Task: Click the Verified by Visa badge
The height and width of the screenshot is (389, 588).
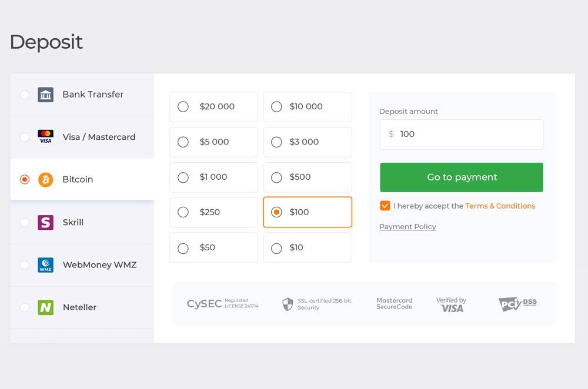Action: coord(450,303)
